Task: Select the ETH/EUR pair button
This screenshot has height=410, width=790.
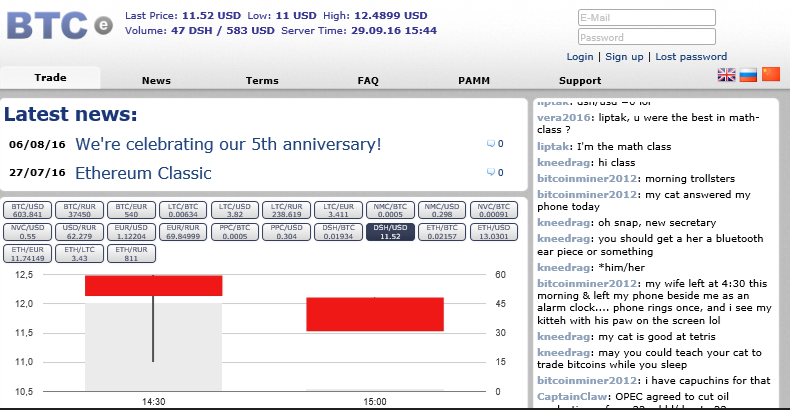Action: [28, 254]
